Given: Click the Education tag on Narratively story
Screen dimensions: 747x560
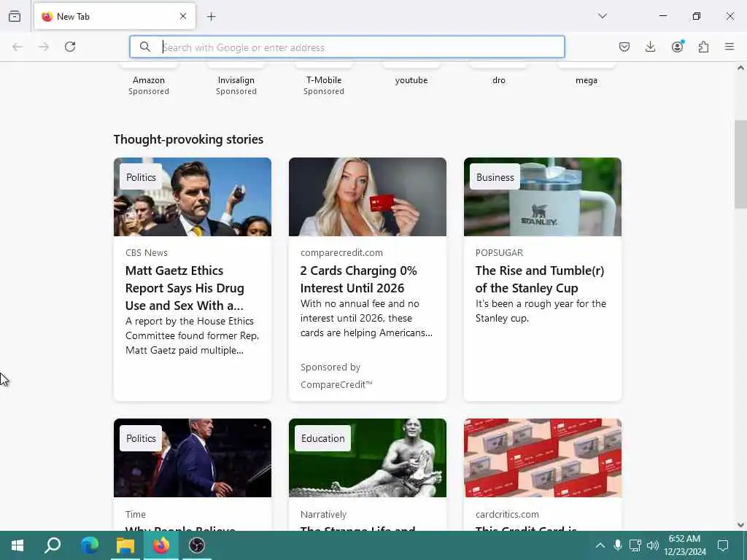Looking at the screenshot, I should click(322, 438).
